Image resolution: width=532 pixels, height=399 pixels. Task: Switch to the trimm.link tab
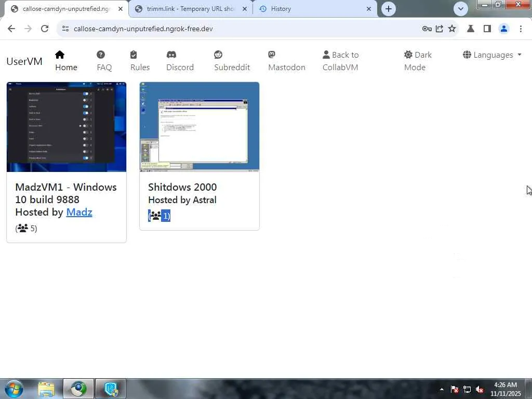[x=190, y=9]
